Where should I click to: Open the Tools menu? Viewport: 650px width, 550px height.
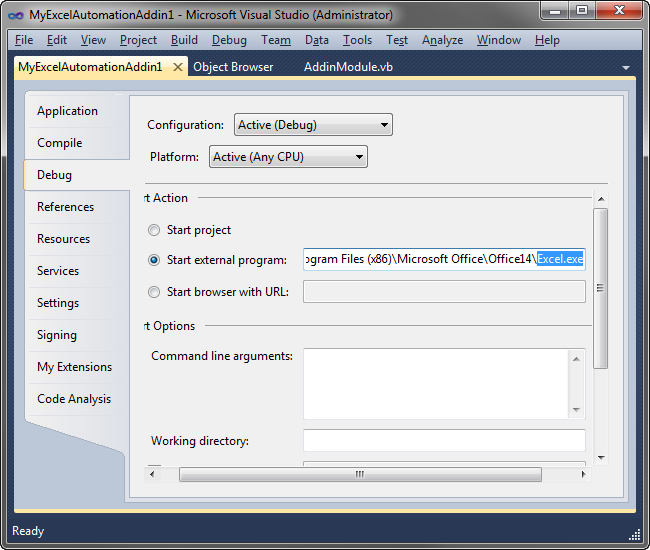click(x=357, y=40)
